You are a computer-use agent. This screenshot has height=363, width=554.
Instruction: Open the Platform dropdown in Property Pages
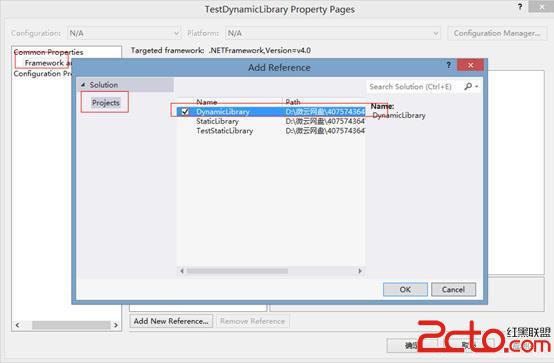(333, 33)
